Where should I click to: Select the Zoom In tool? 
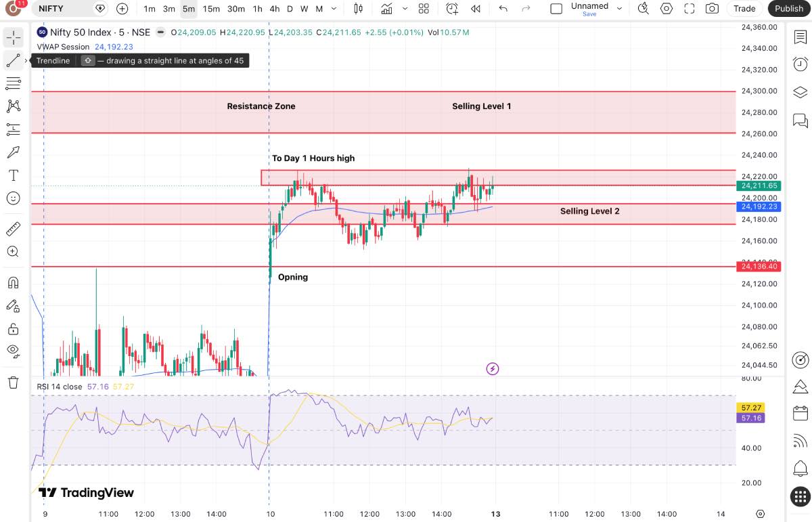[13, 251]
